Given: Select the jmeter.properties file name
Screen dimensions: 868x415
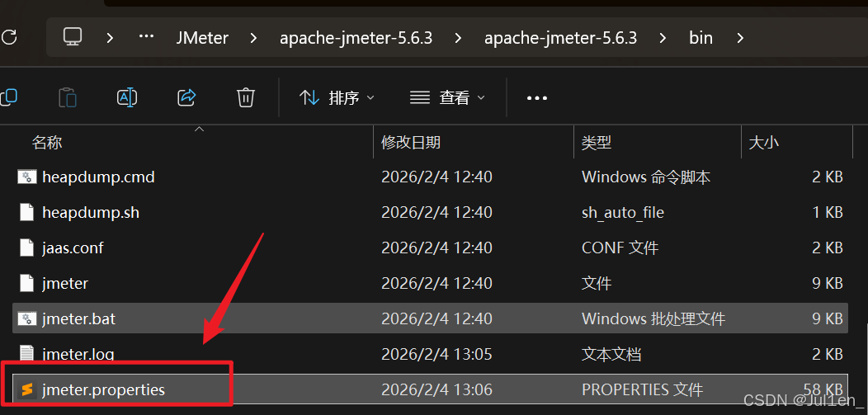Looking at the screenshot, I should coord(103,389).
